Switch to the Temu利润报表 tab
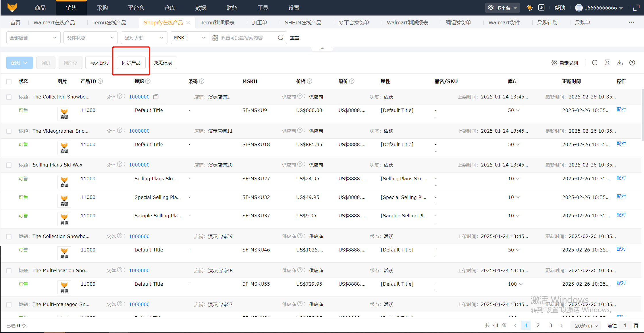This screenshot has width=644, height=333. point(217,22)
